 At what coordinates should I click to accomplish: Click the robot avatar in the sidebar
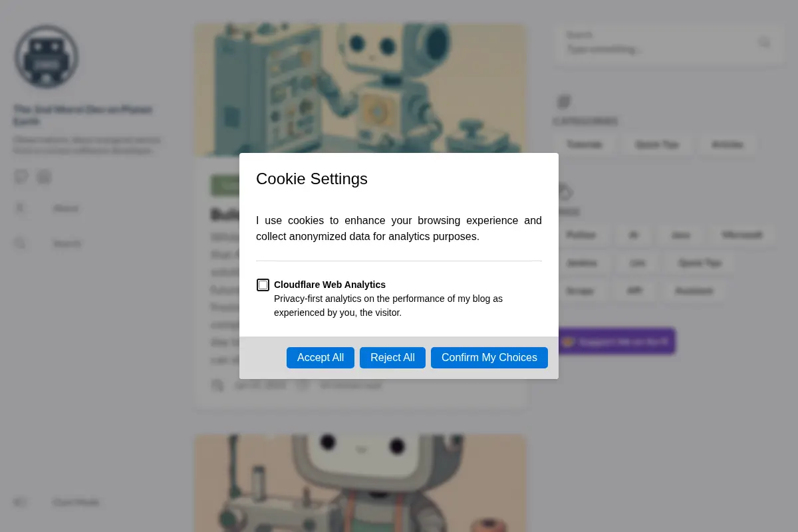point(47,57)
